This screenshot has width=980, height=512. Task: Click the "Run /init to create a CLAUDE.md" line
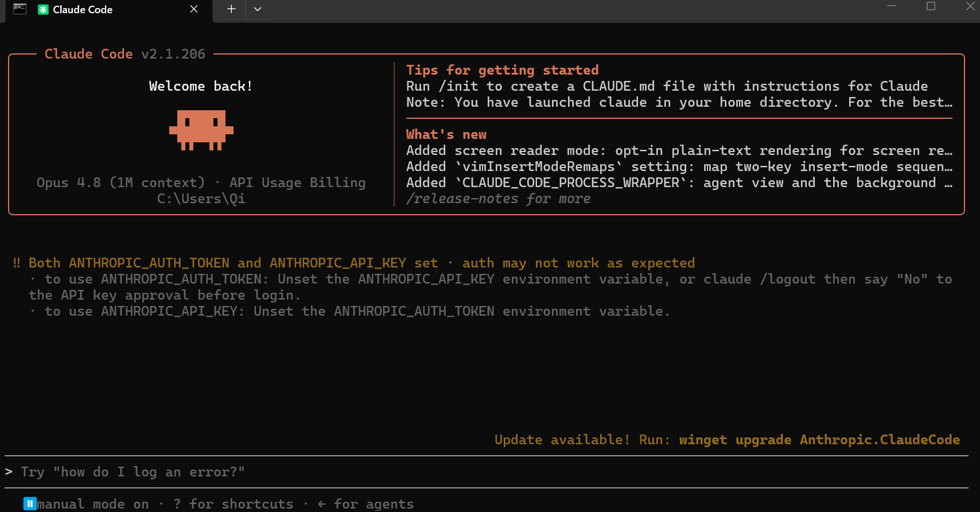pyautogui.click(x=667, y=86)
